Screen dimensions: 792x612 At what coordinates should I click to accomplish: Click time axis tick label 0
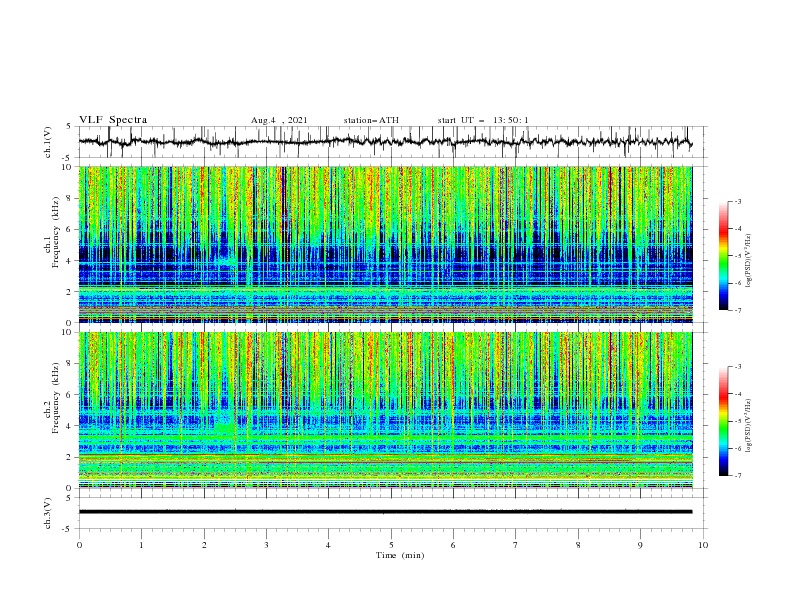[79, 545]
